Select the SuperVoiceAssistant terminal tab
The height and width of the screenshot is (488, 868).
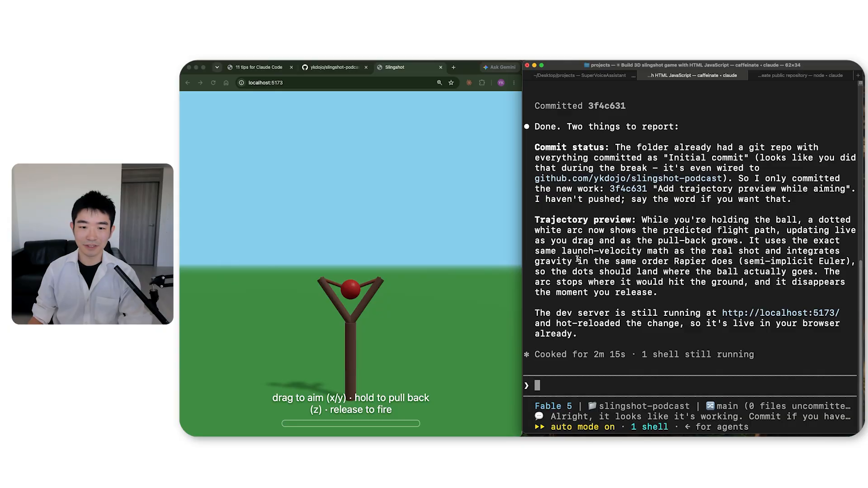[x=580, y=75]
